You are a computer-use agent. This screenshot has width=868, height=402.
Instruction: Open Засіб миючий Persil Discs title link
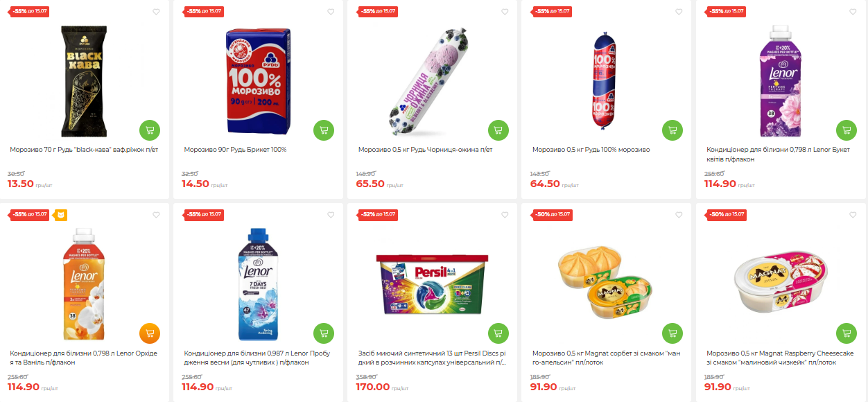pyautogui.click(x=432, y=358)
